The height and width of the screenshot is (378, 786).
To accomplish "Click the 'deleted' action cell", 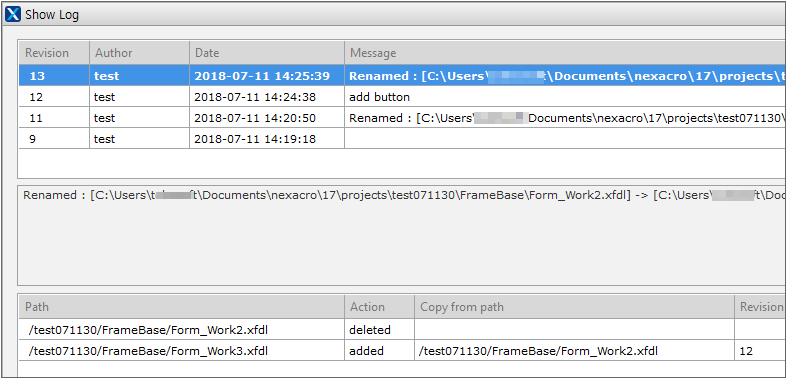I will tap(379, 329).
